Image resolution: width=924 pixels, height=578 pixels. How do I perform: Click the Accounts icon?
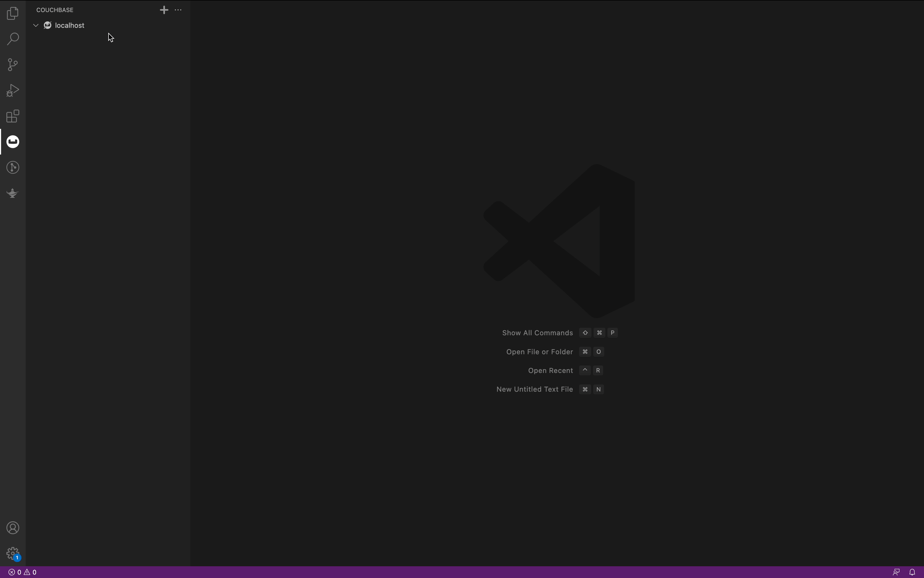[13, 528]
